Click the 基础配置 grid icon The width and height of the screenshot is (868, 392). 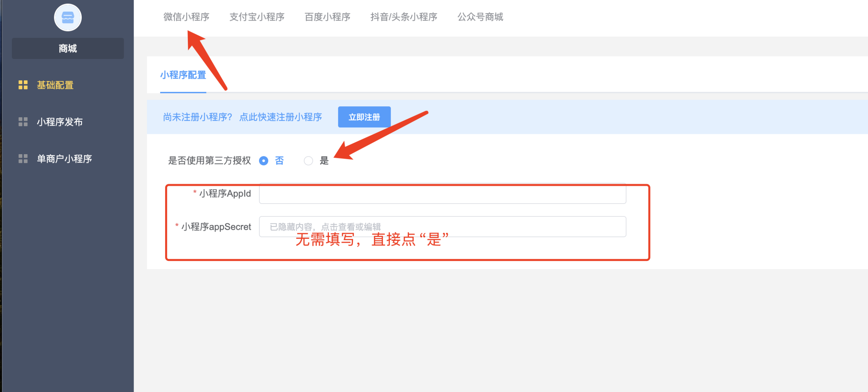pyautogui.click(x=23, y=85)
